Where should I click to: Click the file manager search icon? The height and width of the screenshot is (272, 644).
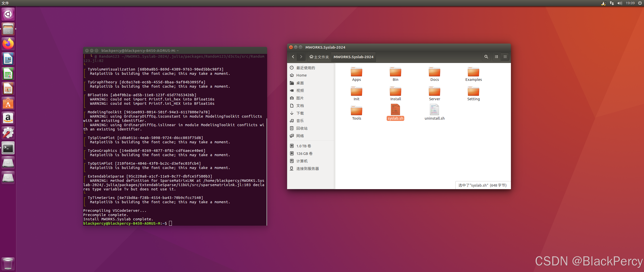[x=486, y=57]
